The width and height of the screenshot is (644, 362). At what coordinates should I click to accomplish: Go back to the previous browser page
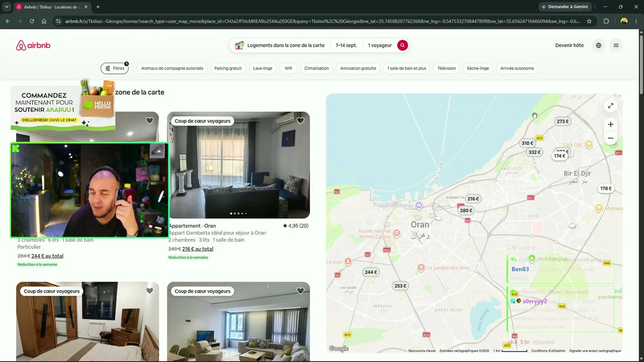(8, 21)
